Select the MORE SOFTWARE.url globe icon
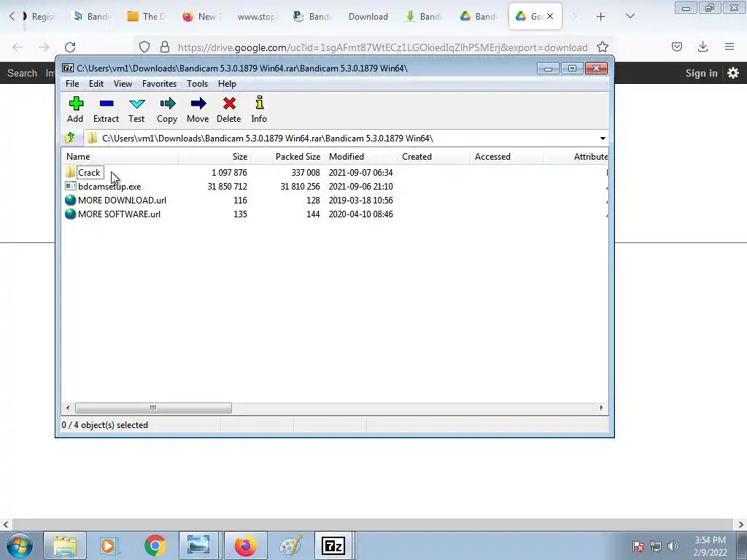Viewport: 747px width, 560px height. pos(71,214)
